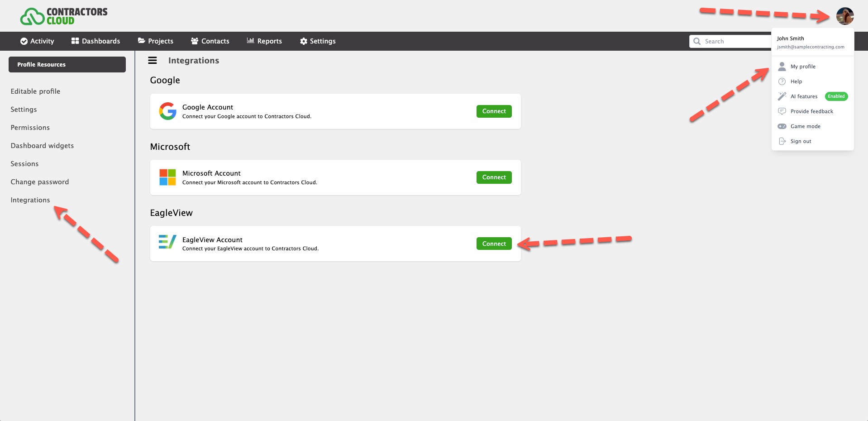Image resolution: width=868 pixels, height=421 pixels.
Task: Click the EagleView section heading
Action: pyautogui.click(x=171, y=213)
